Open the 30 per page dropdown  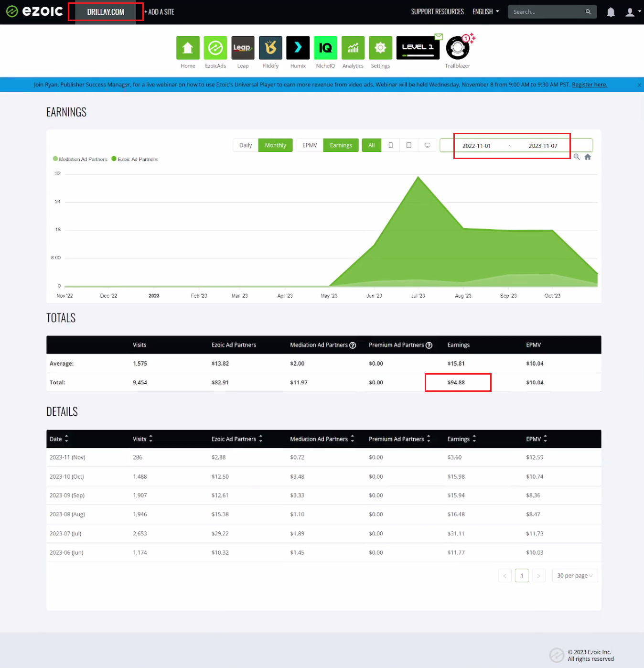pyautogui.click(x=575, y=576)
